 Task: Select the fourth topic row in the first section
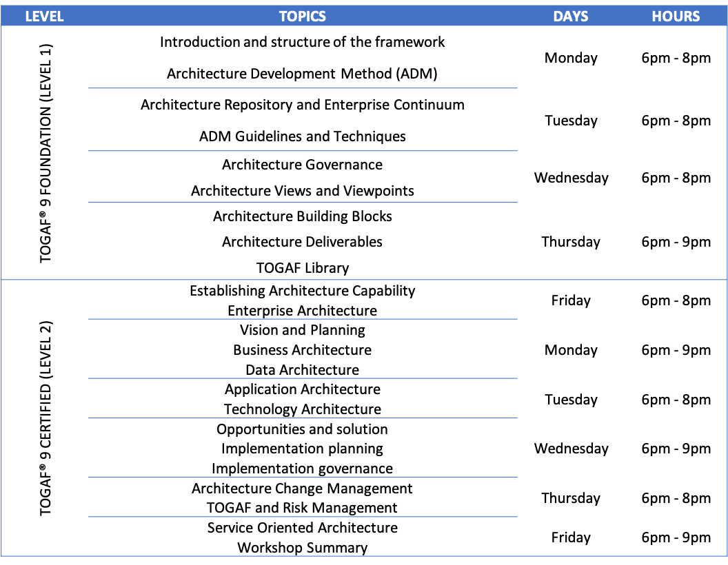303,240
